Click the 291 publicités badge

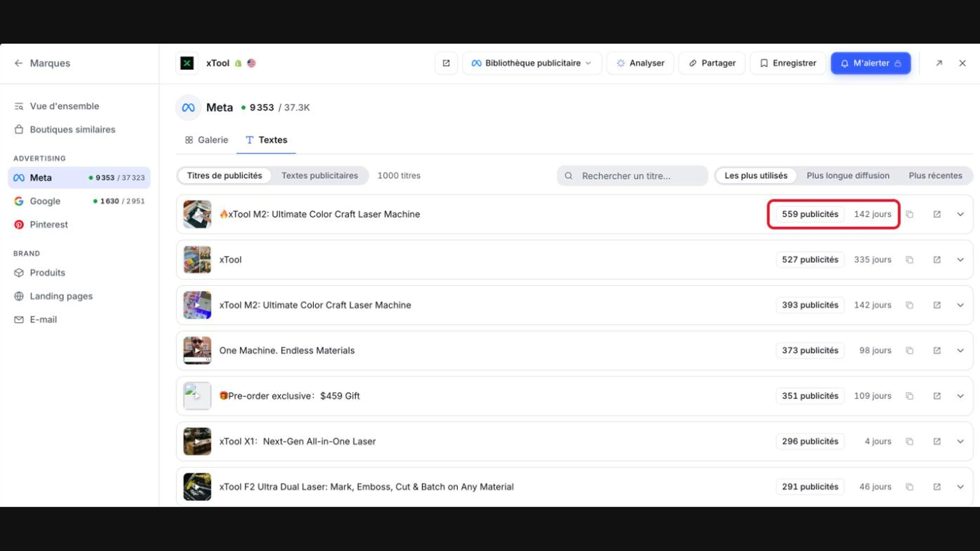click(x=810, y=487)
